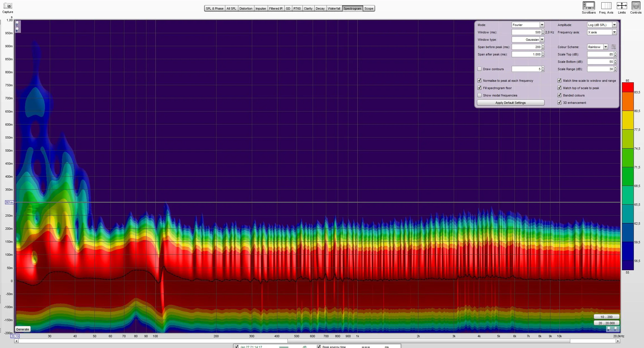
Task: Select the Spectrogram tab
Action: (x=352, y=8)
